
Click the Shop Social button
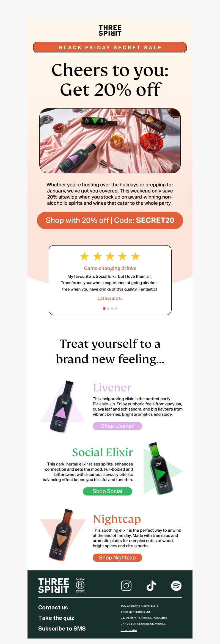(x=108, y=491)
